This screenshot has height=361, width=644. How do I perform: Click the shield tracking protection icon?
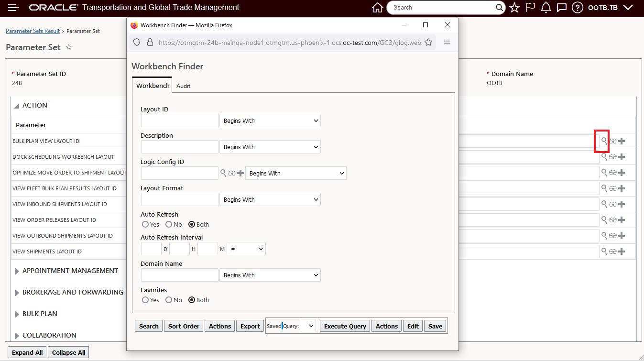point(137,43)
